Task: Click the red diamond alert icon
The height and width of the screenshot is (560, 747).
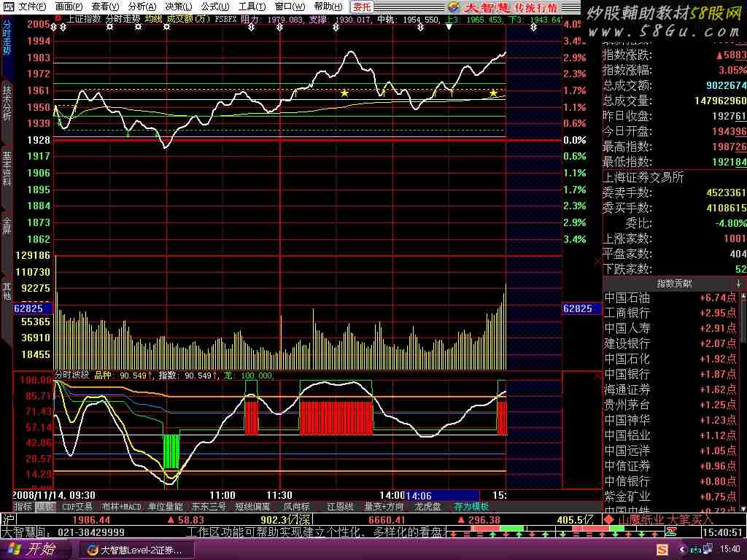Action: [x=609, y=519]
